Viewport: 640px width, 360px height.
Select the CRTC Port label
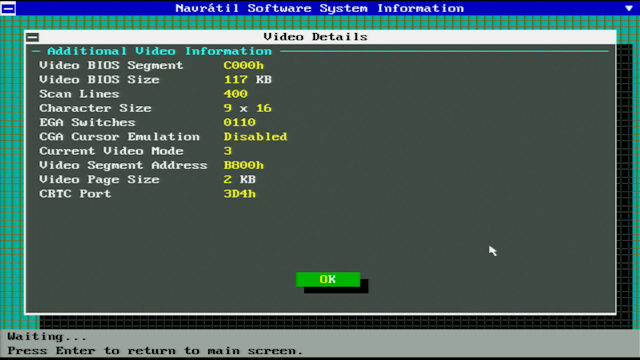tap(75, 194)
